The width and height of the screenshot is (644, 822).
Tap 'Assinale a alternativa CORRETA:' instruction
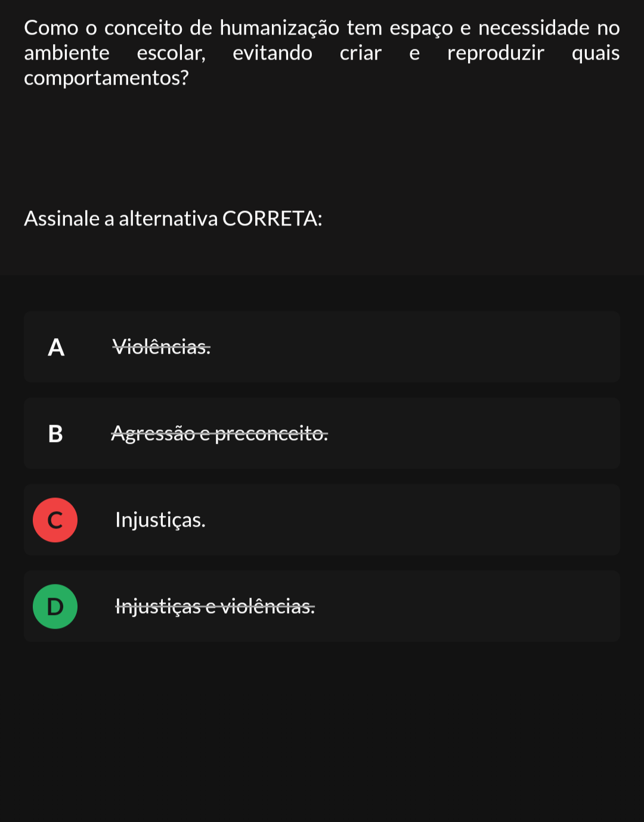(173, 218)
